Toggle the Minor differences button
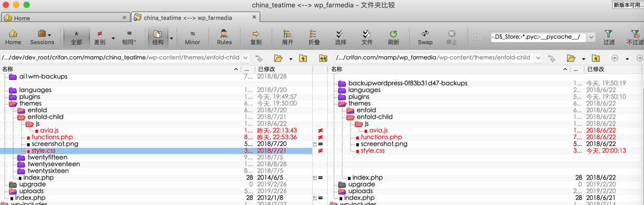Image resolution: width=644 pixels, height=205 pixels. click(192, 37)
